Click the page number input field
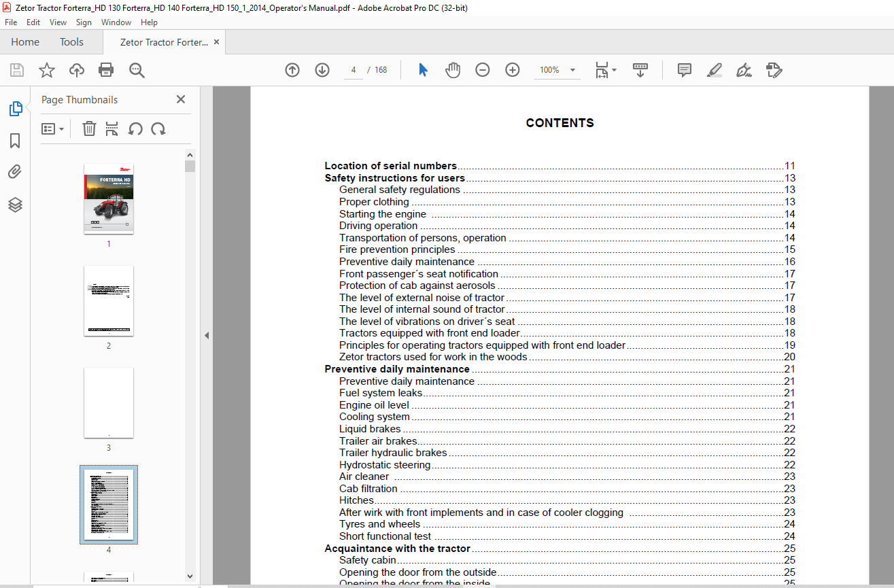The height and width of the screenshot is (588, 894). click(x=354, y=70)
